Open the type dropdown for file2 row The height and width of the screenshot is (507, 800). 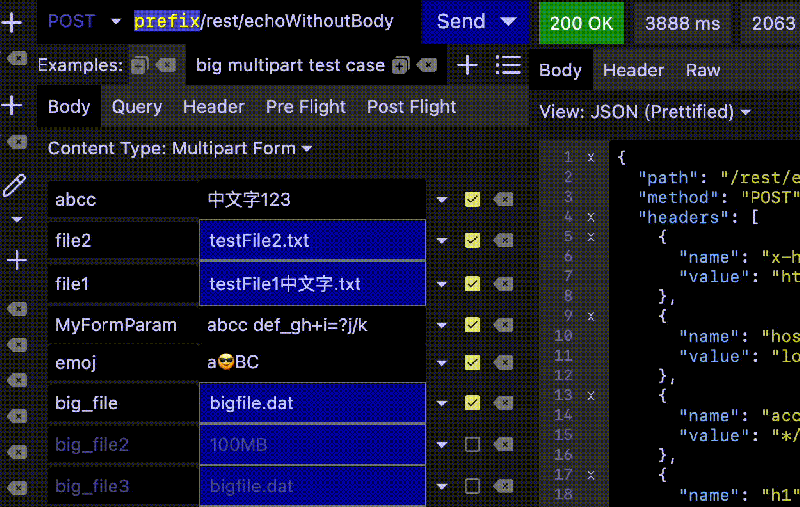point(442,241)
